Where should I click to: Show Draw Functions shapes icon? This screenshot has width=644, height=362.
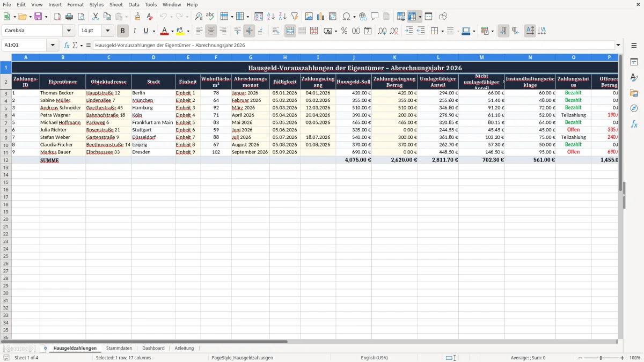443,17
